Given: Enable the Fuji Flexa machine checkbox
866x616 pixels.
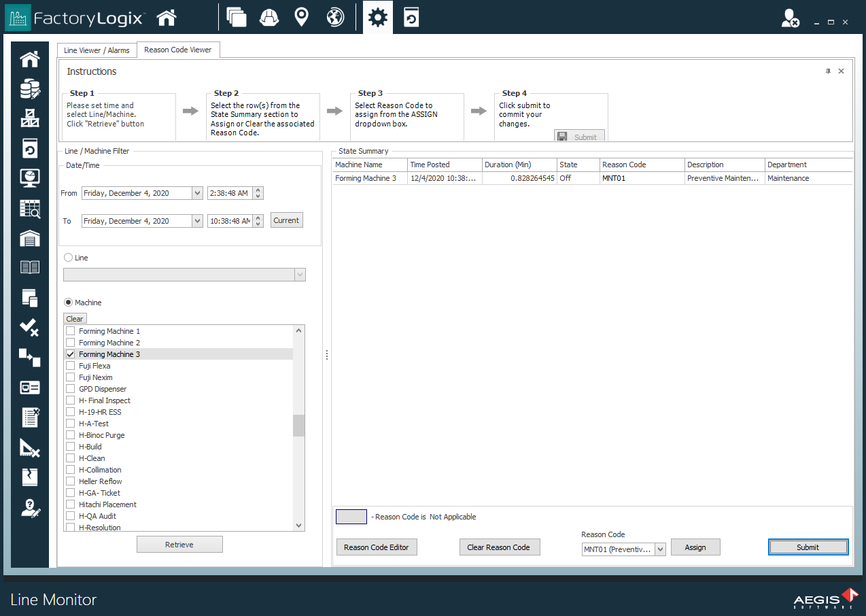Looking at the screenshot, I should coord(70,365).
